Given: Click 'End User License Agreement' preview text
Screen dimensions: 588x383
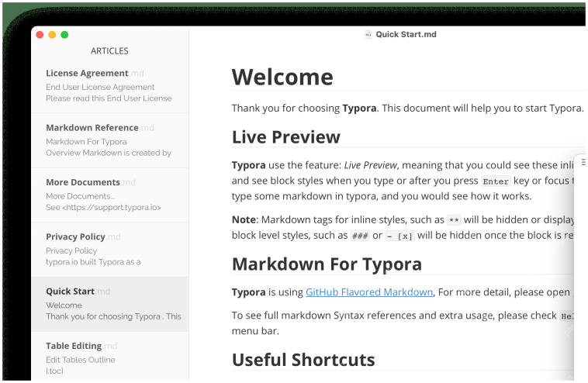Looking at the screenshot, I should [100, 87].
